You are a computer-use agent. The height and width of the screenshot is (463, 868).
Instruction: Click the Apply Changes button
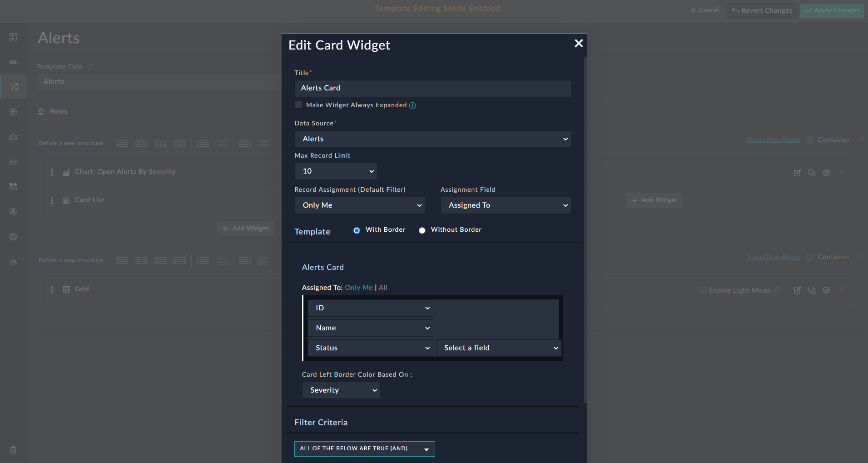pos(832,10)
